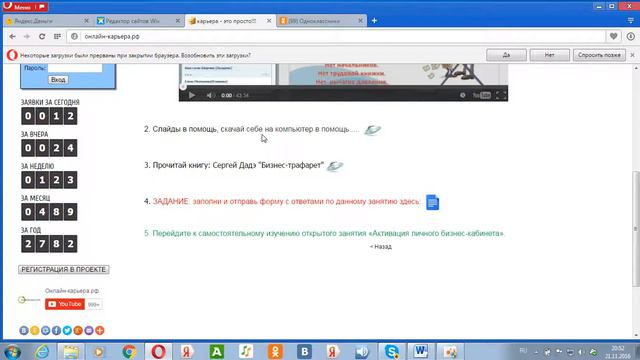The width and height of the screenshot is (640, 360).
Task: Open Microsoft Word from taskbar
Action: click(420, 351)
